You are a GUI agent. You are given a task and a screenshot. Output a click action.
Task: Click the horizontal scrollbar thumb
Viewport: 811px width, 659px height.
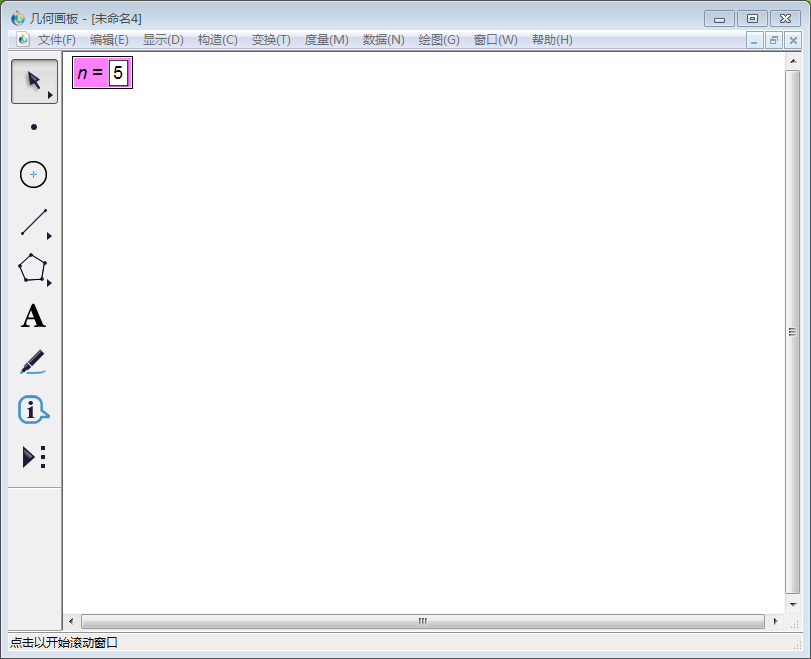[x=423, y=621]
